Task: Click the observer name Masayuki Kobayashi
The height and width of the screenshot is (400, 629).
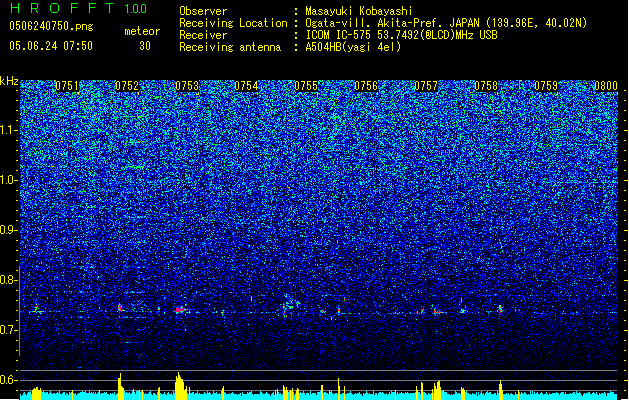Action: point(359,11)
